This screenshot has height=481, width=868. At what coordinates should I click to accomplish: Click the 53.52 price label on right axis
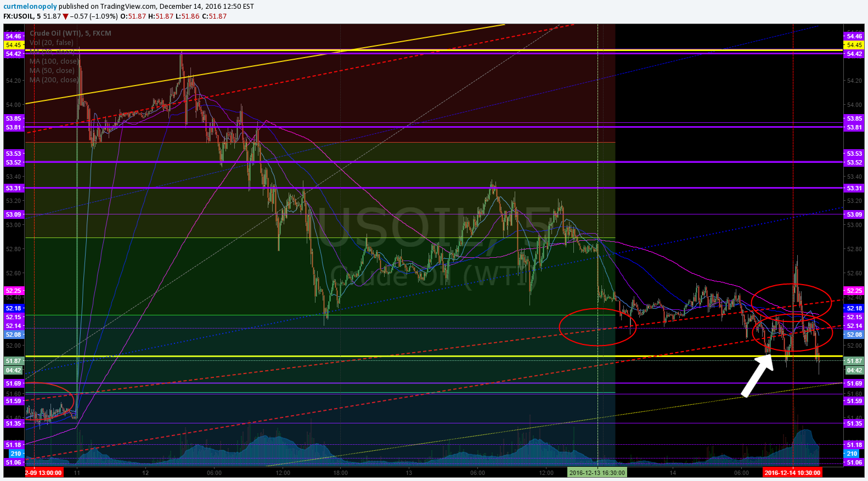(854, 162)
